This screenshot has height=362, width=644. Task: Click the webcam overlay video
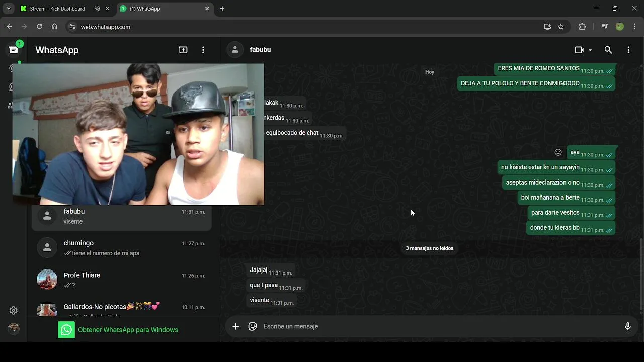tap(138, 134)
